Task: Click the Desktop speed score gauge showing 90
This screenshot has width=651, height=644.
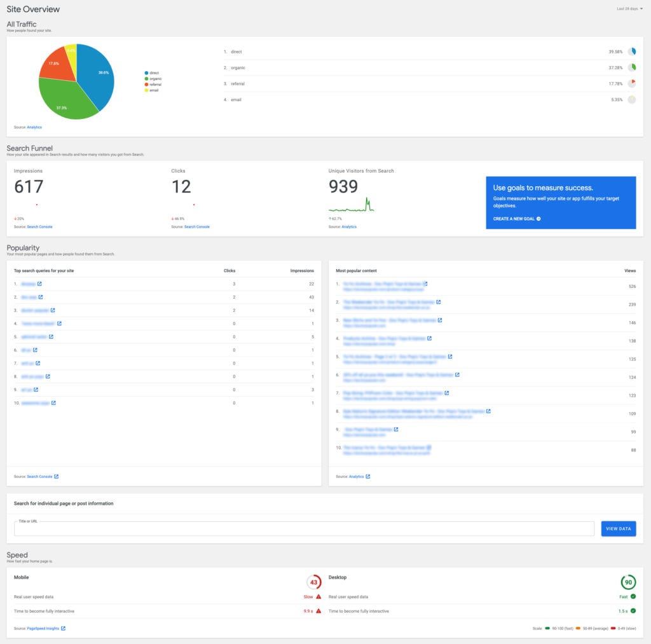Action: pos(629,582)
